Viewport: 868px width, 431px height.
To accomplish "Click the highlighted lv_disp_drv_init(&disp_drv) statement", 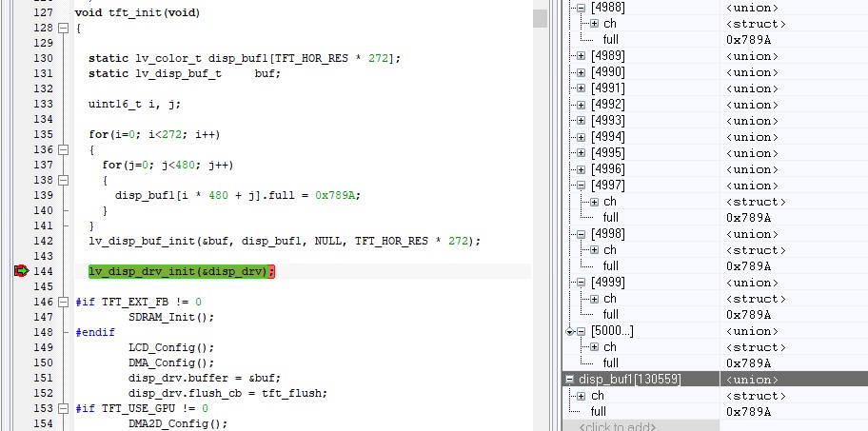I will pos(182,271).
